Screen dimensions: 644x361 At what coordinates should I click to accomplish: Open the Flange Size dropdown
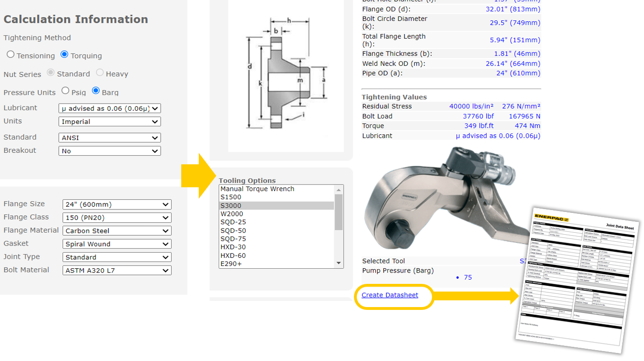pyautogui.click(x=116, y=204)
